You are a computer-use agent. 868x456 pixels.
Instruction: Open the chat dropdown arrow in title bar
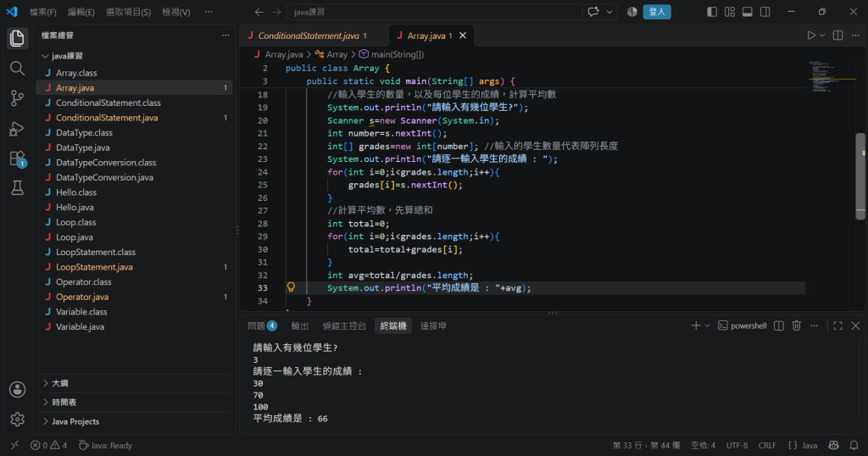609,12
